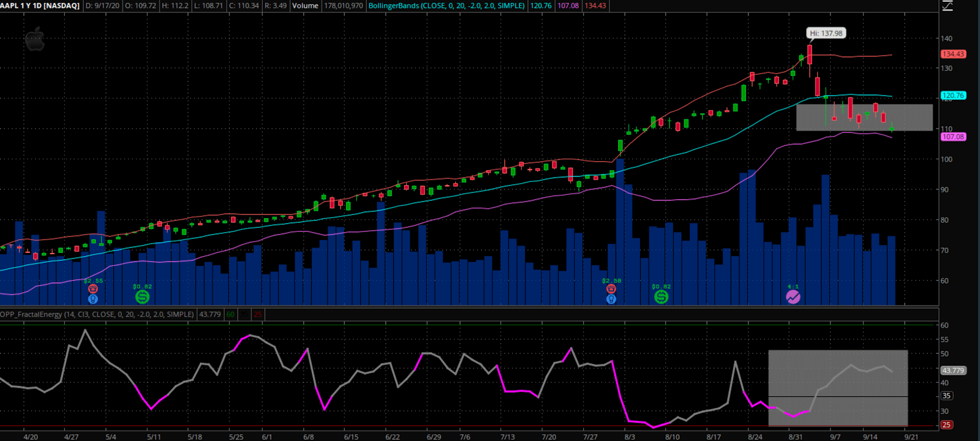The width and height of the screenshot is (980, 441).
Task: Click the red 134.43 price axis bubble
Action: click(x=953, y=54)
